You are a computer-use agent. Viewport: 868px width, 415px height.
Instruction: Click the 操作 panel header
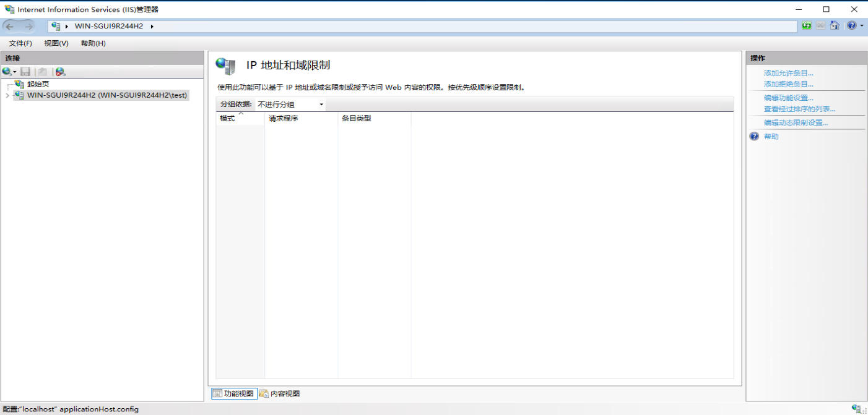tap(806, 58)
